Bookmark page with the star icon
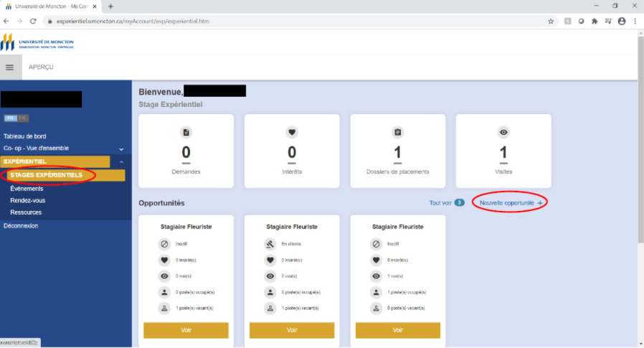The width and height of the screenshot is (644, 348). click(551, 22)
